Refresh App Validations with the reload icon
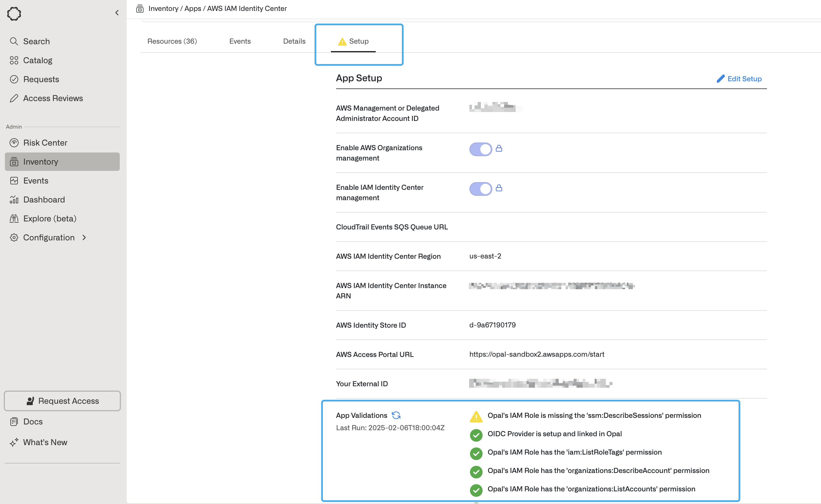 [x=396, y=415]
